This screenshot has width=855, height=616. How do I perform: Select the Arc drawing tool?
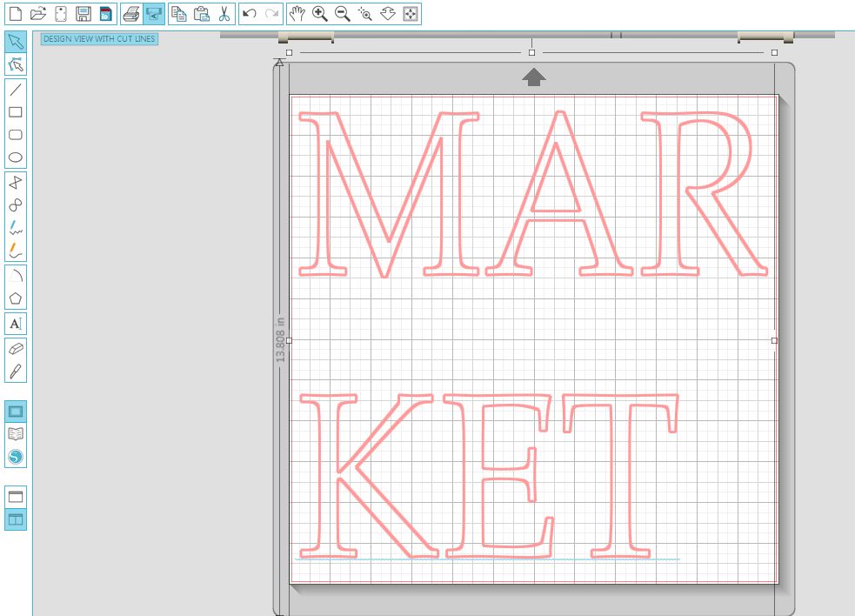(x=16, y=276)
